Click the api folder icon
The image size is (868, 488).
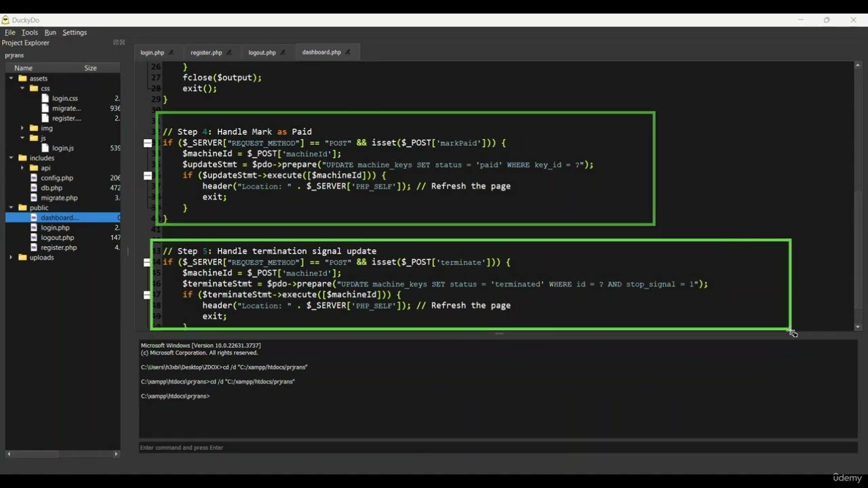(34, 167)
